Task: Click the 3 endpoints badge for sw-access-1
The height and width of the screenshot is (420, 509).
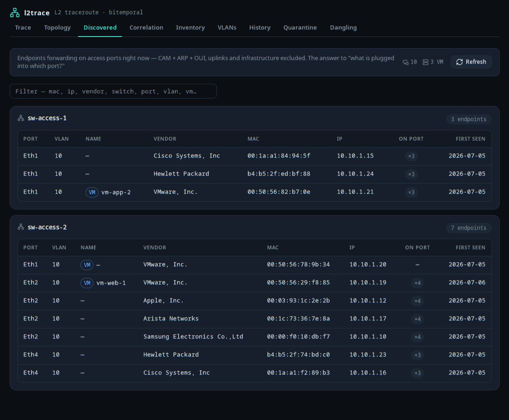Action: click(x=468, y=119)
